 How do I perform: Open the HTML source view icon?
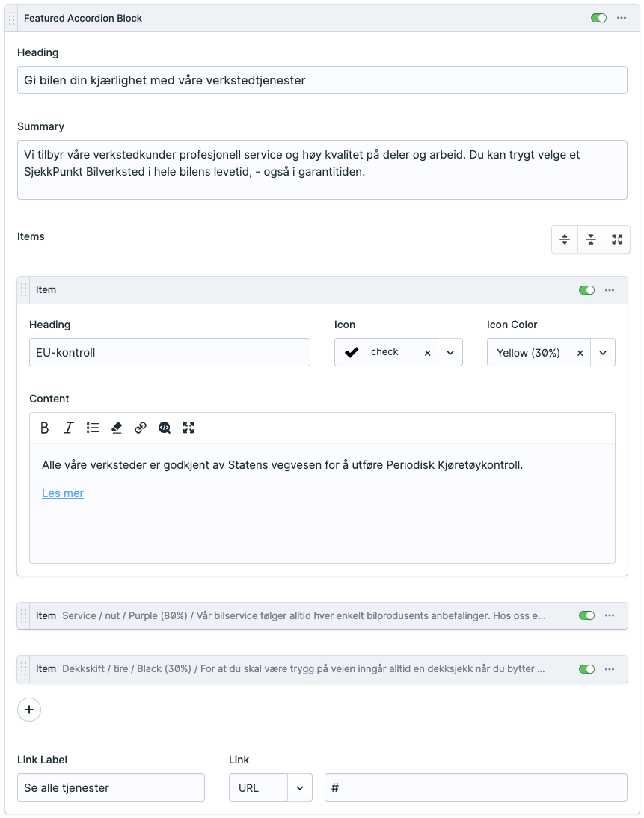165,428
